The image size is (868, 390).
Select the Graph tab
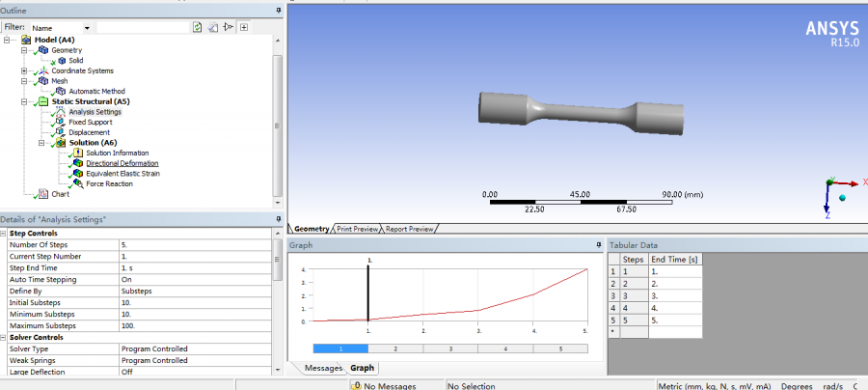point(362,368)
